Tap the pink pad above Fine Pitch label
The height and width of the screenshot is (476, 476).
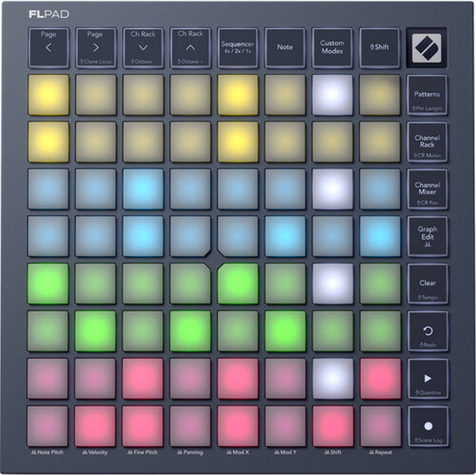point(143,426)
